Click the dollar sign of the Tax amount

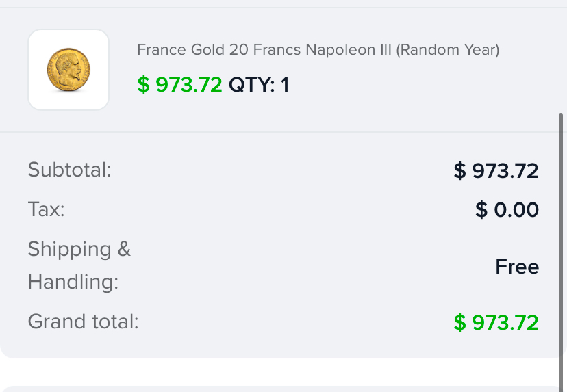[481, 209]
